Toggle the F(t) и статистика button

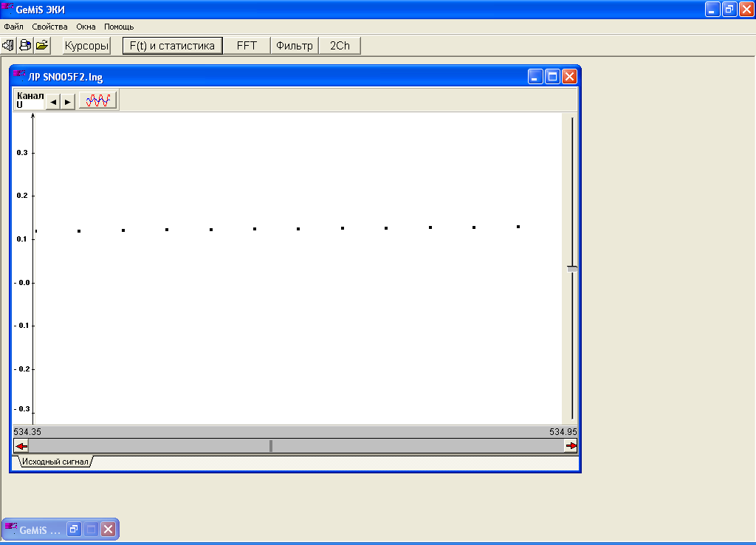pos(172,46)
